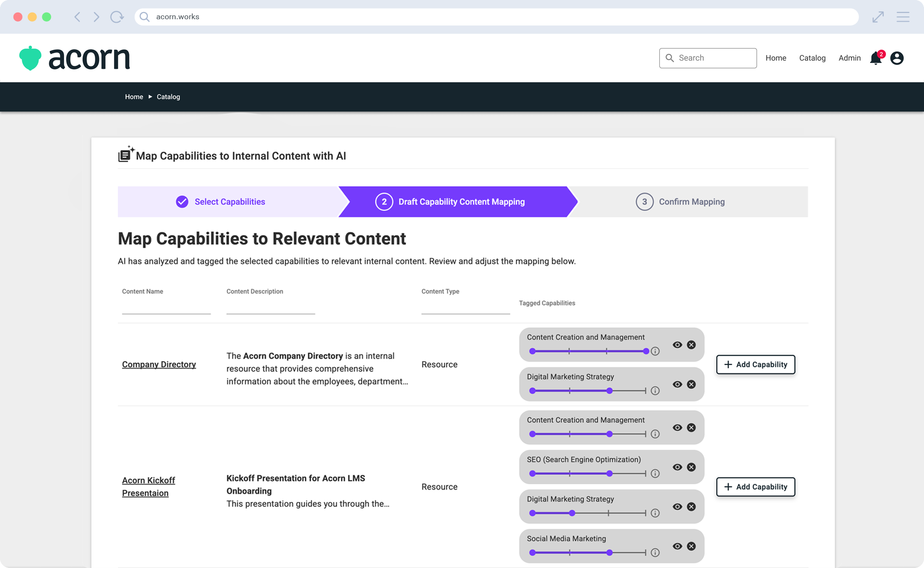Click Add Capability for Company Directory

[x=755, y=365]
